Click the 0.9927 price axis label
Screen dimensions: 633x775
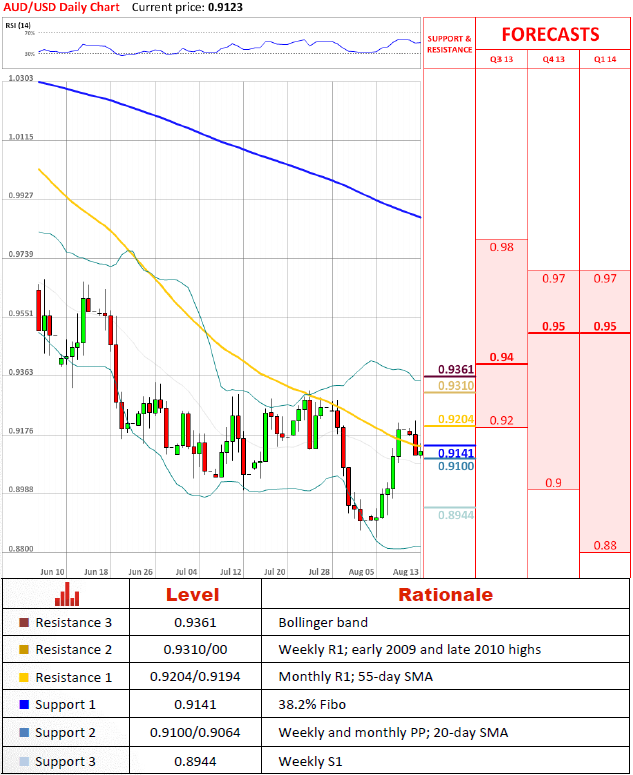click(21, 195)
